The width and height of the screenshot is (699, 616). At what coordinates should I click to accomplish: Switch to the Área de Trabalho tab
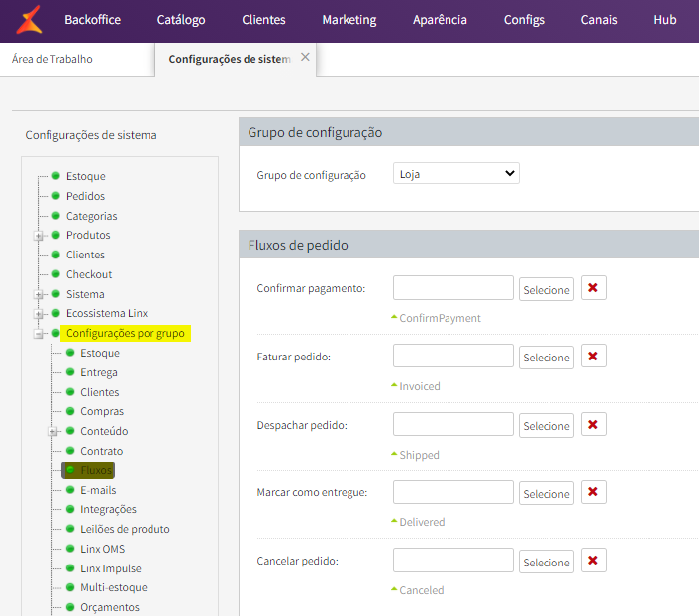52,59
